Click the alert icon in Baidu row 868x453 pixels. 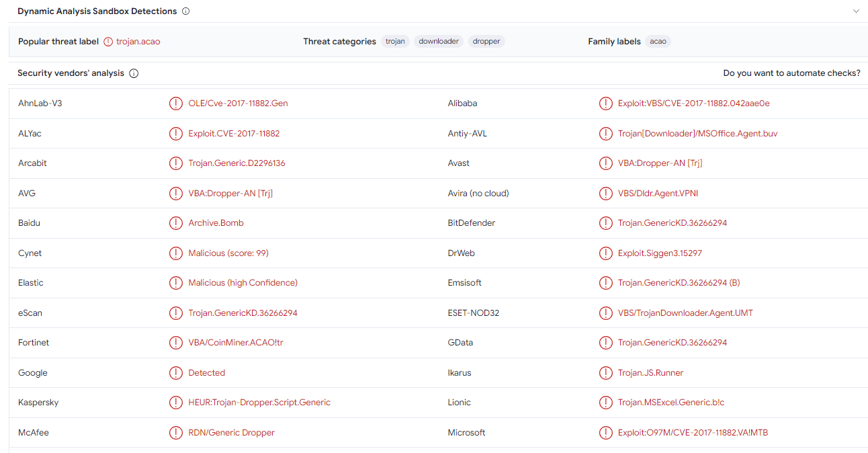point(175,223)
